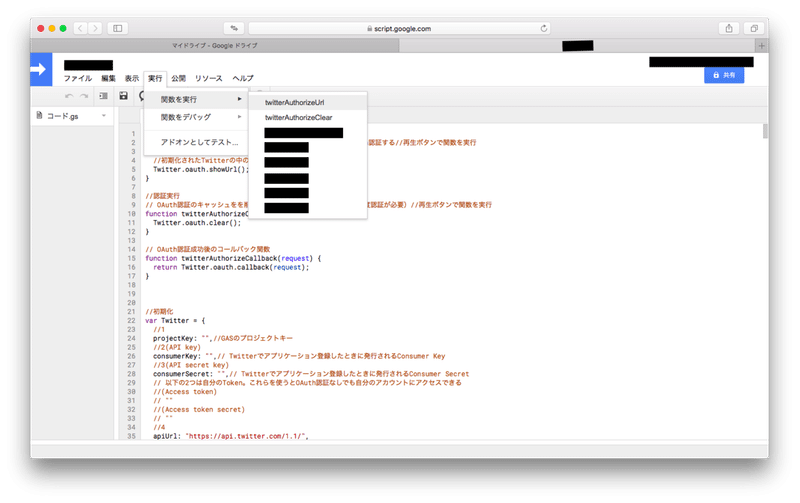The width and height of the screenshot is (800, 503).
Task: Click the script.google.com address bar
Action: point(398,29)
